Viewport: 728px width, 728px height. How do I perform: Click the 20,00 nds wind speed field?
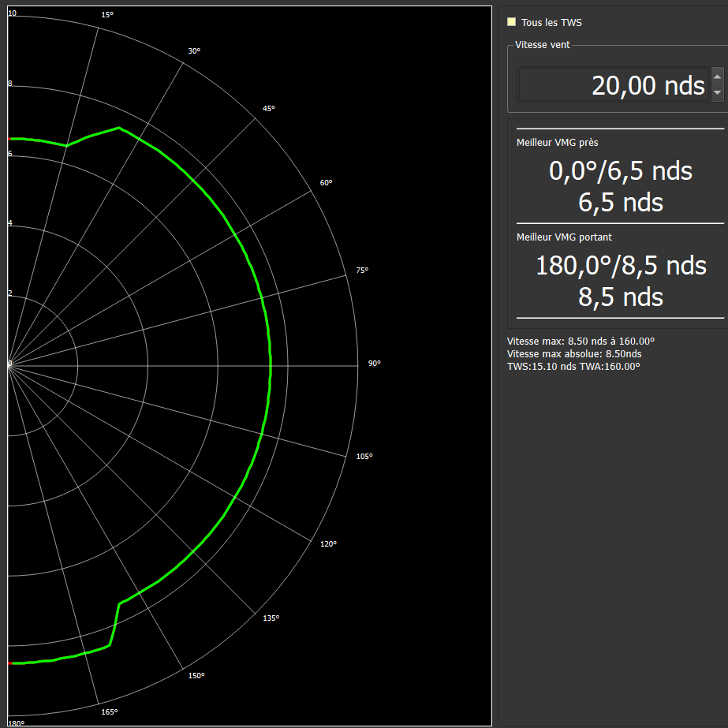(x=614, y=84)
